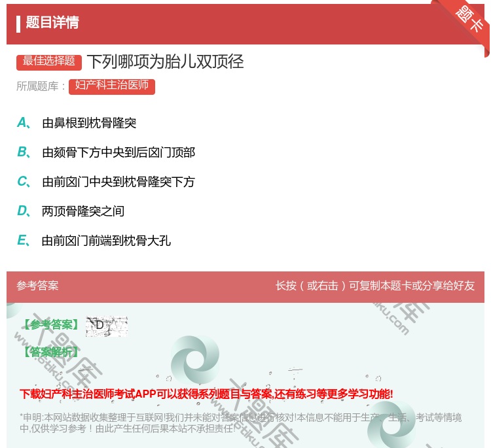Select option B 由颏骨下方中央到后囟门顶部
This screenshot has height=448, width=491.
click(x=106, y=152)
